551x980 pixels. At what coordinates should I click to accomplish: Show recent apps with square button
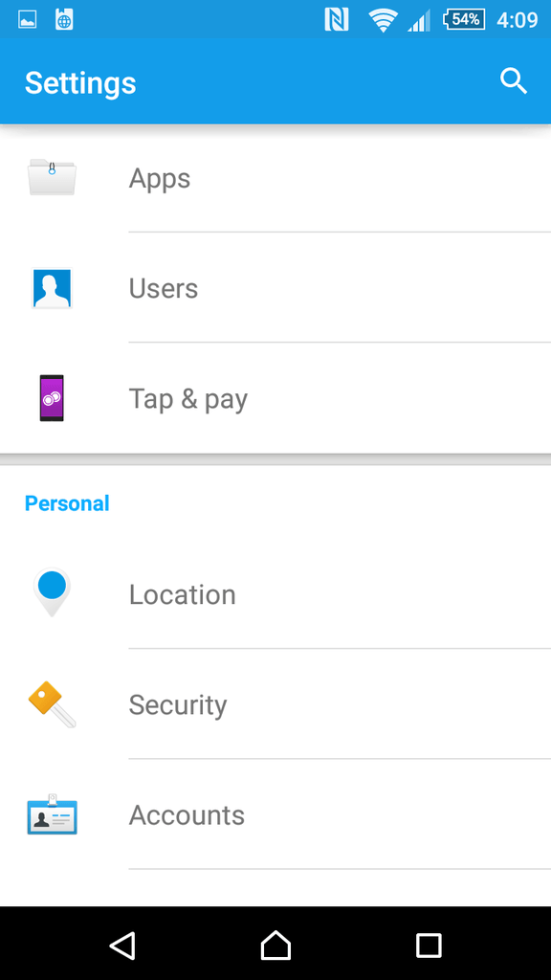click(429, 945)
